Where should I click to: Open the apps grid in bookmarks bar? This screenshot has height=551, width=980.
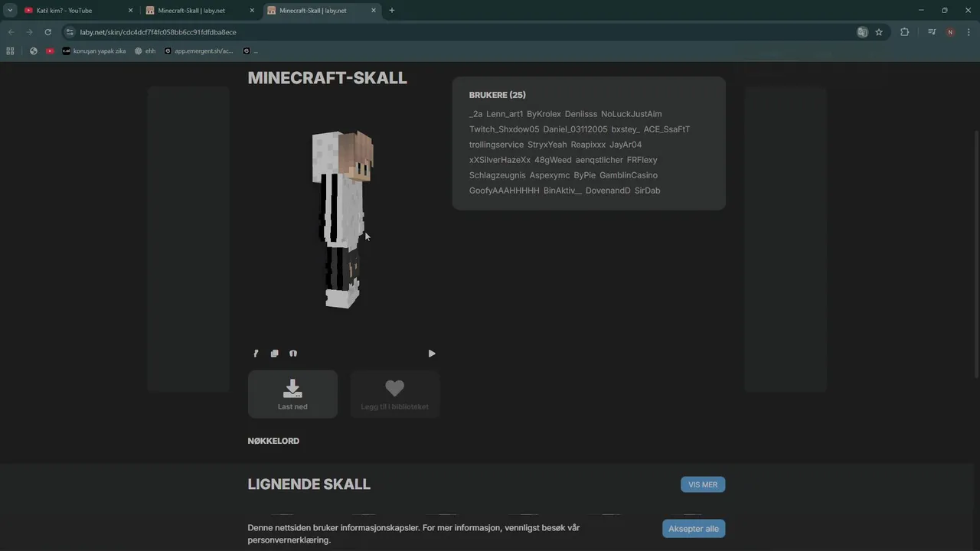tap(10, 51)
